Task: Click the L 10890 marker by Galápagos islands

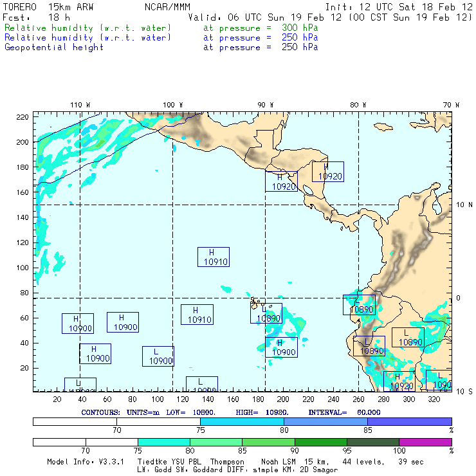Action: pyautogui.click(x=266, y=314)
